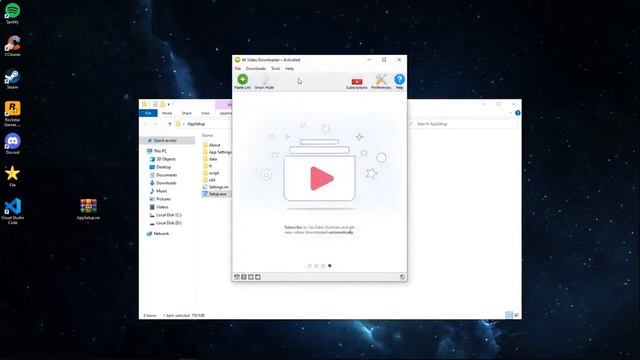Open Downloads in the navigation pane
This screenshot has height=360, width=640.
coord(166,183)
